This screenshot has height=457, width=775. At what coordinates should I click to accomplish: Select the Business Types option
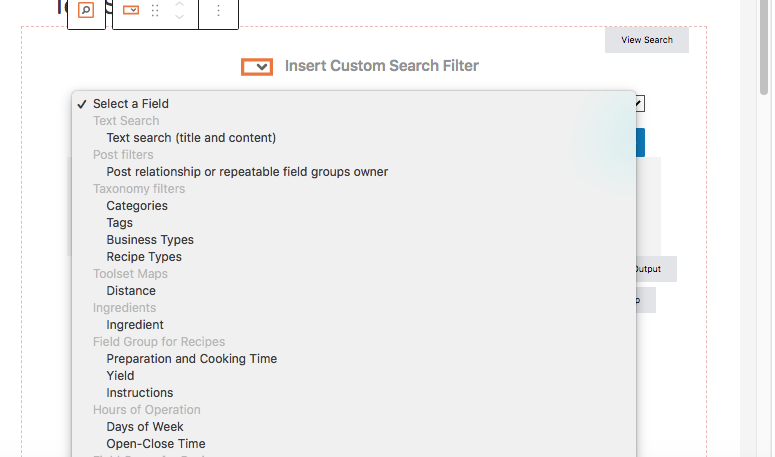coord(150,240)
